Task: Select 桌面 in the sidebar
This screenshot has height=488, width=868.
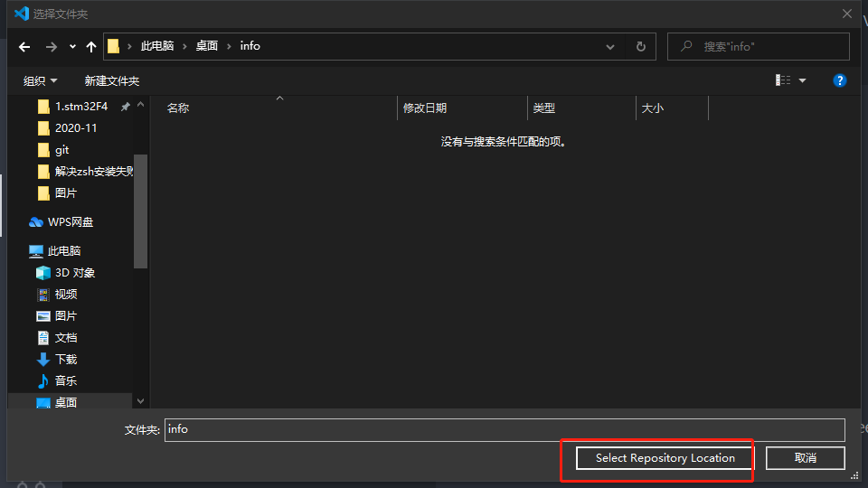Action: coord(57,402)
